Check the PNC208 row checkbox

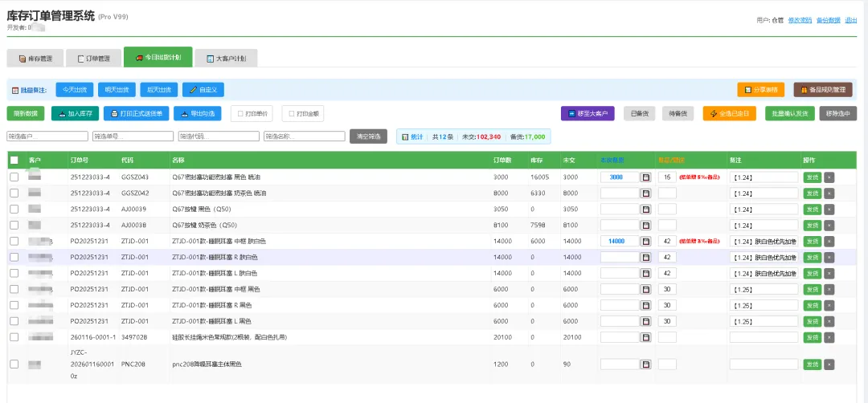click(x=14, y=364)
